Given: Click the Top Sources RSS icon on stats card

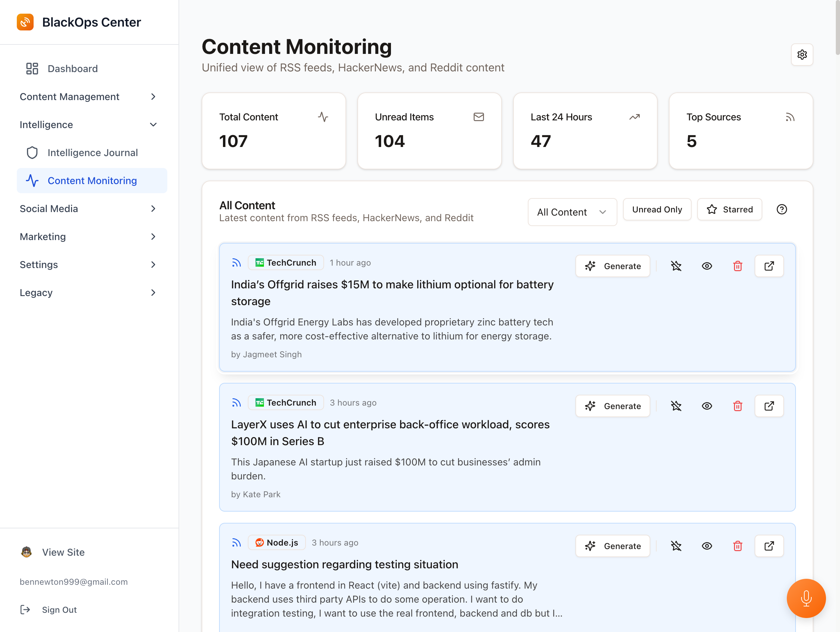Looking at the screenshot, I should coord(790,117).
